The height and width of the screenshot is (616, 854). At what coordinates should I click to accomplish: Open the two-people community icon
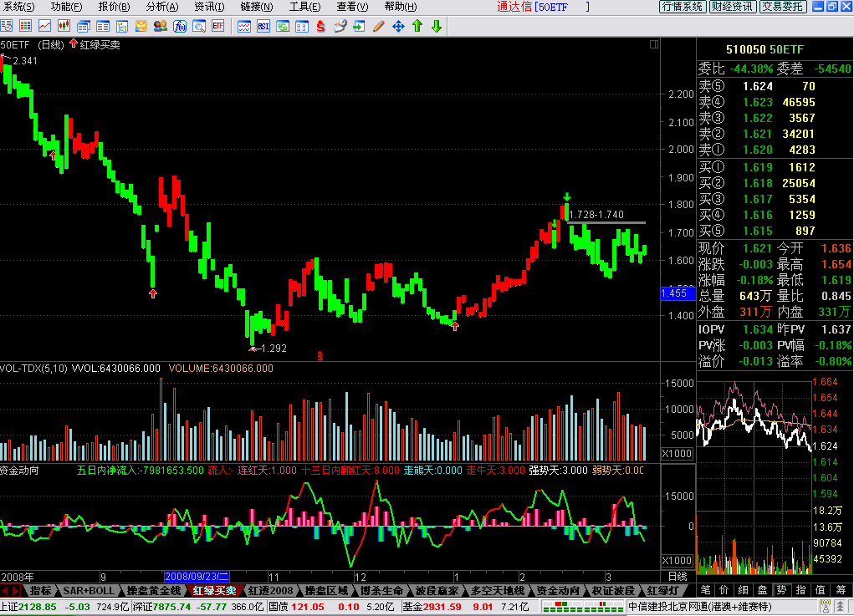tap(160, 26)
